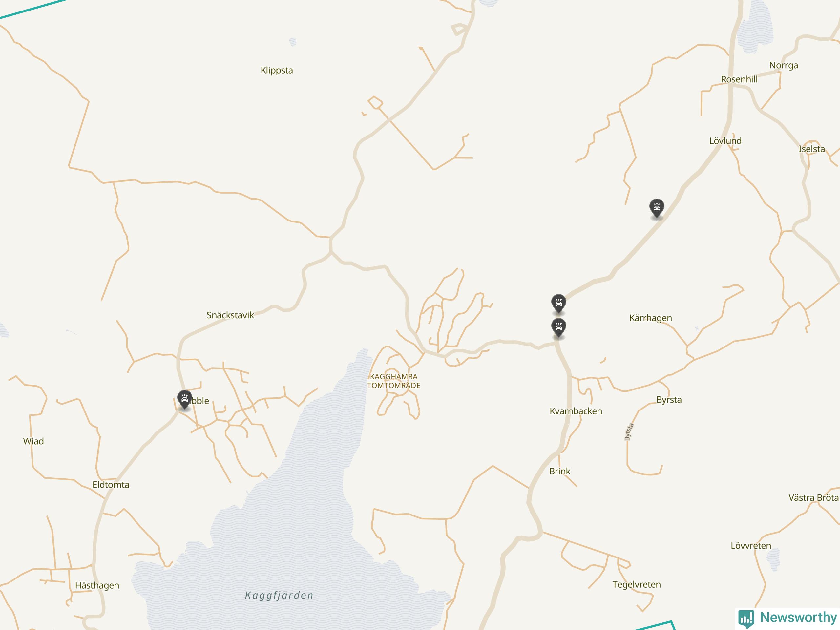Image resolution: width=840 pixels, height=630 pixels.
Task: Click the Newsworthy chart icon
Action: (x=746, y=619)
